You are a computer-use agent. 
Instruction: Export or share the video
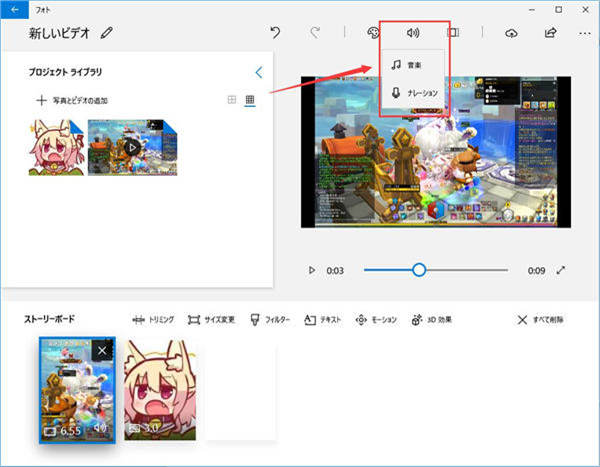(550, 33)
